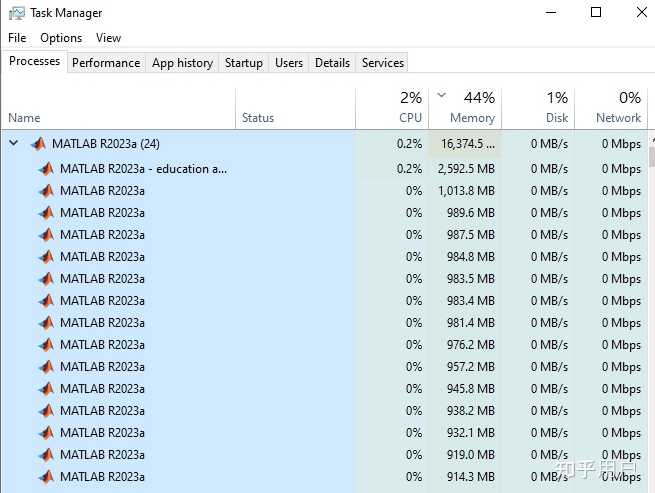
Task: Open the Startup tab
Action: click(244, 63)
